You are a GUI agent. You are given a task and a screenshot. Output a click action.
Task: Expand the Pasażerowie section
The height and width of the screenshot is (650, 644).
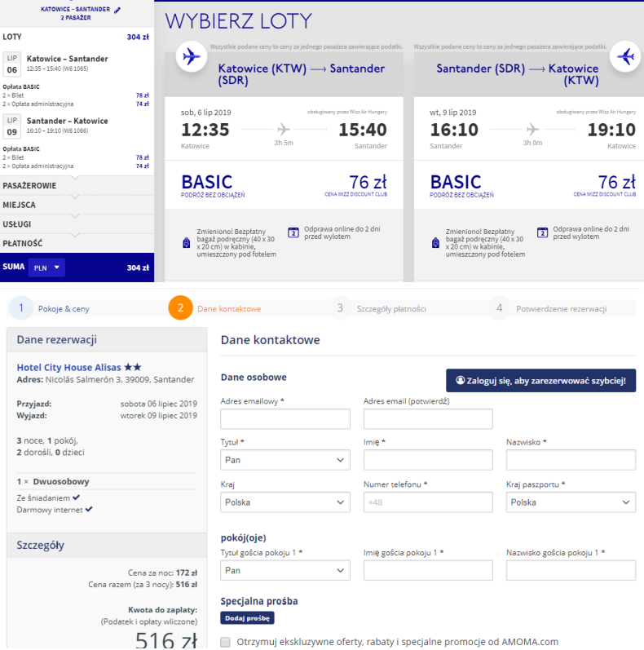[x=75, y=185]
